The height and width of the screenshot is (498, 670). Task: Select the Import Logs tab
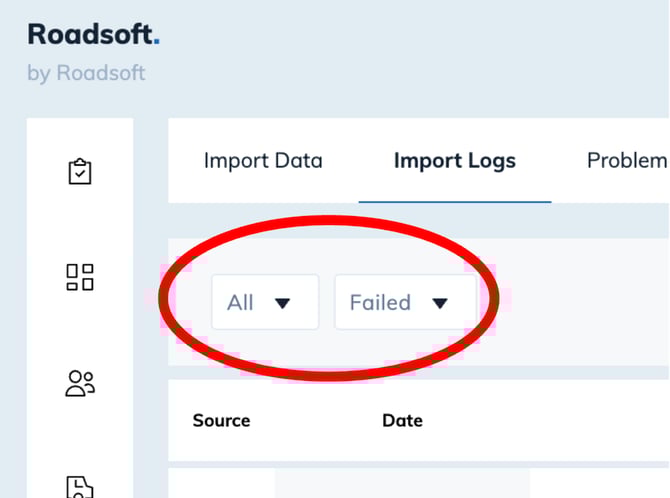[x=455, y=161]
